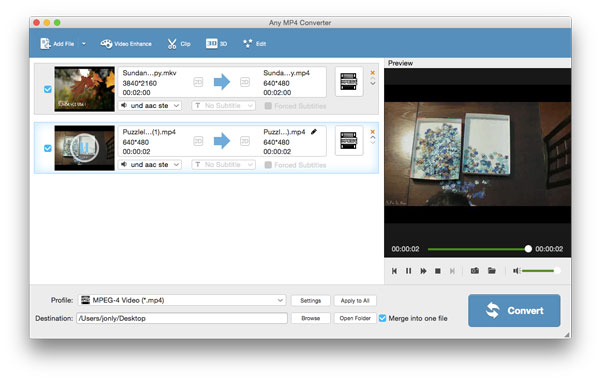Select the Clip scissors tool
The width and height of the screenshot is (600, 380).
(179, 44)
